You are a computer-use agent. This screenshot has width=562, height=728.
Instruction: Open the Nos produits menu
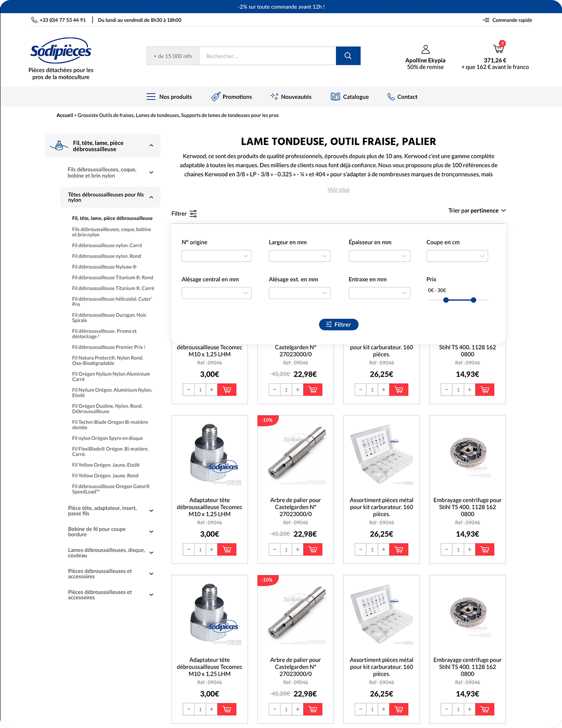(169, 97)
